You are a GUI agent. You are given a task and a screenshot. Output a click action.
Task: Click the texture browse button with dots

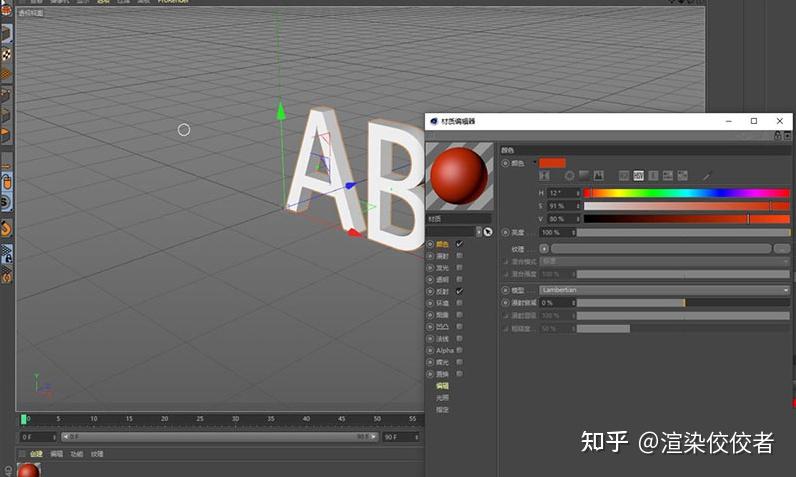782,249
